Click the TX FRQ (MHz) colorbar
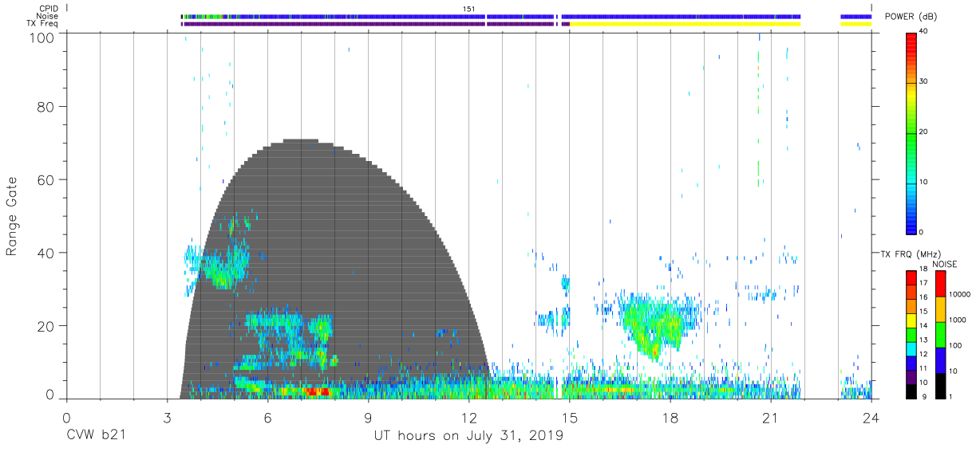 point(911,334)
